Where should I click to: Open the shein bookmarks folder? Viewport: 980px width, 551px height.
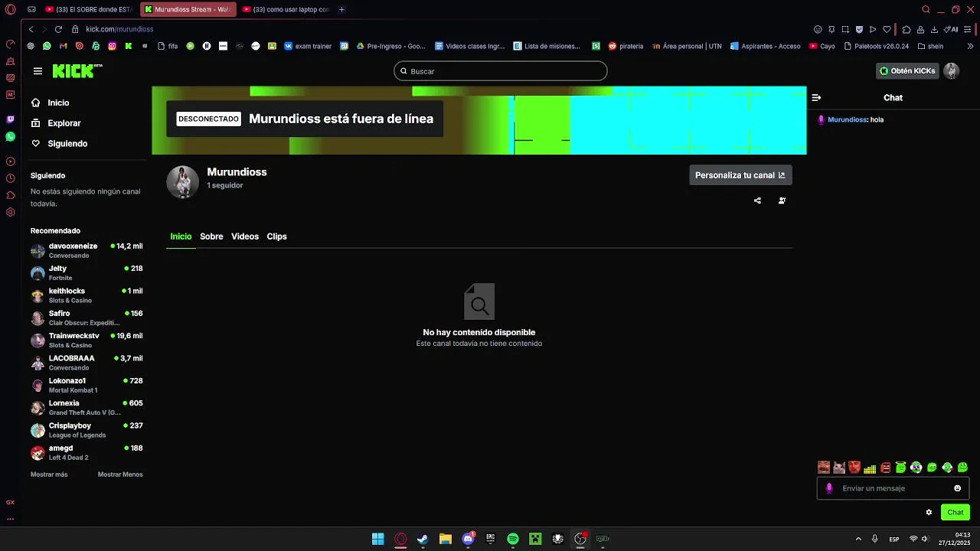click(x=930, y=46)
